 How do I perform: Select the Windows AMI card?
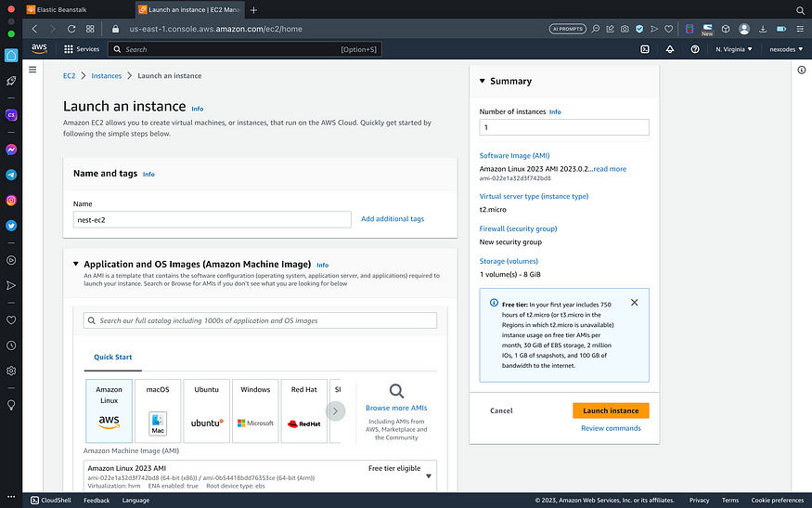coord(255,411)
